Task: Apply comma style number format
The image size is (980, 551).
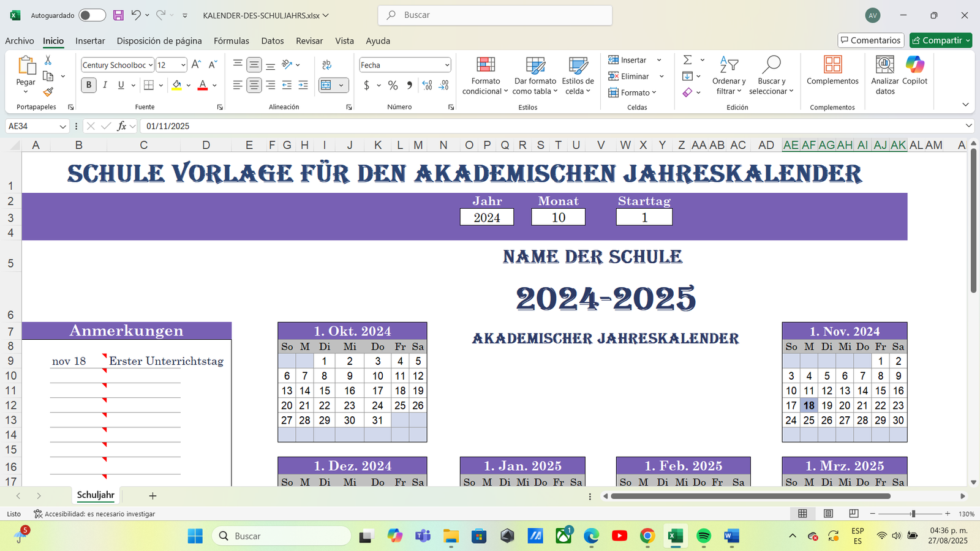Action: click(x=409, y=85)
